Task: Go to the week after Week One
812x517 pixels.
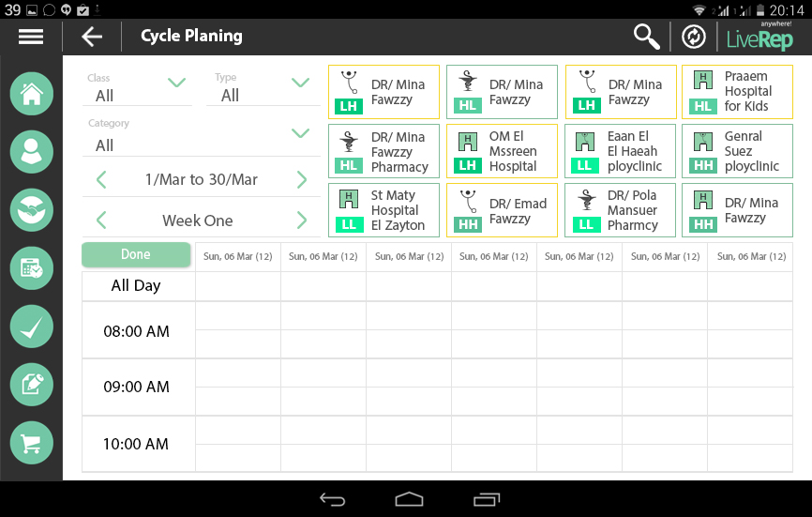Action: pos(302,220)
